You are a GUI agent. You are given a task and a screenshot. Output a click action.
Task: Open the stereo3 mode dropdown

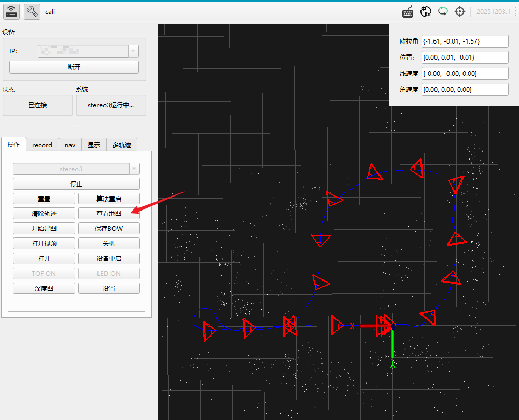click(134, 169)
